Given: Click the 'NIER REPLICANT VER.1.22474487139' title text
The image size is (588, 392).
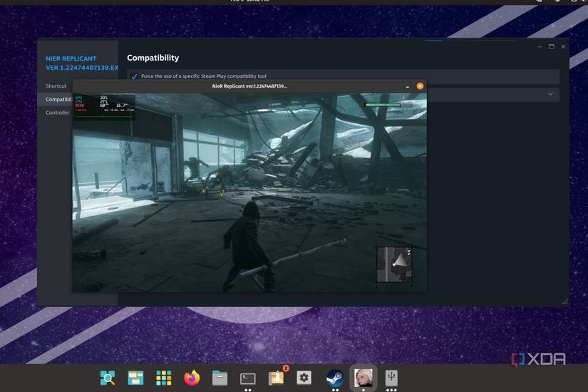Looking at the screenshot, I should coord(82,63).
